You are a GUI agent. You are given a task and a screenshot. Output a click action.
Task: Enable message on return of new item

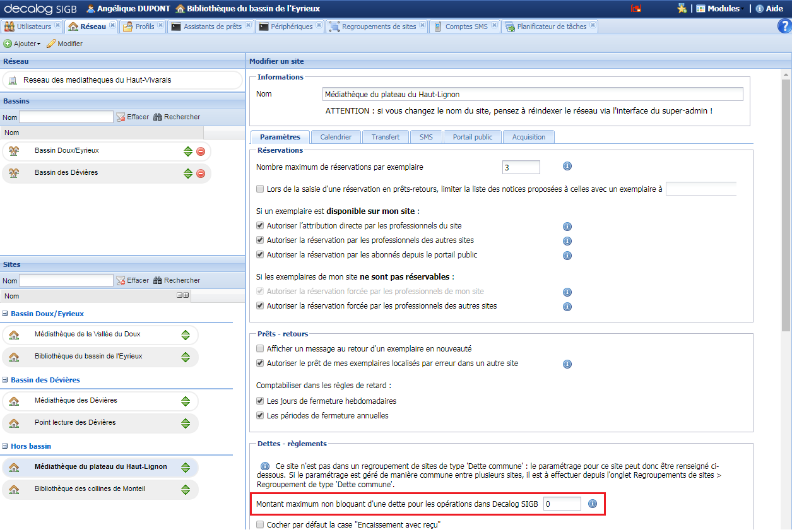point(260,349)
